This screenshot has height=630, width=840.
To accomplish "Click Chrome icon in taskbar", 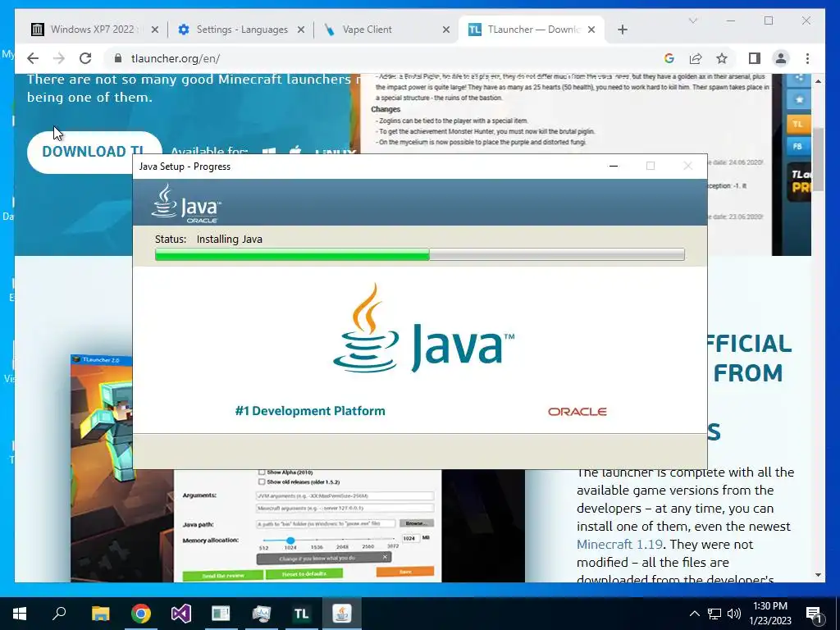I will tap(141, 614).
